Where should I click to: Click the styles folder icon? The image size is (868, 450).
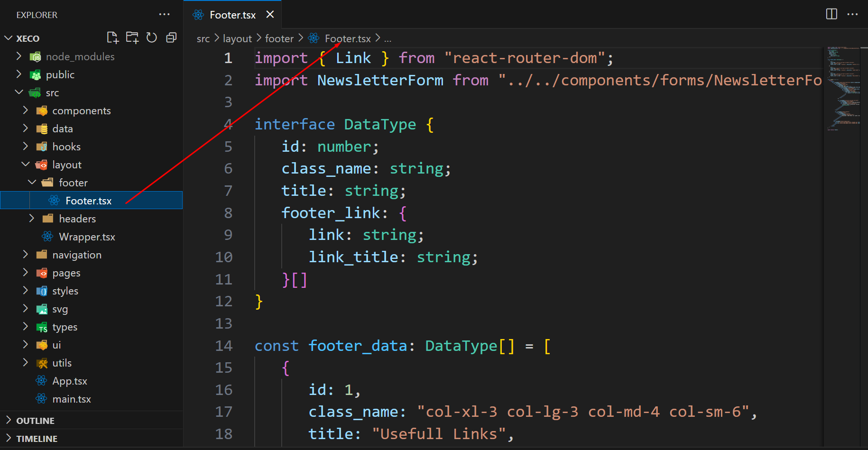point(42,291)
